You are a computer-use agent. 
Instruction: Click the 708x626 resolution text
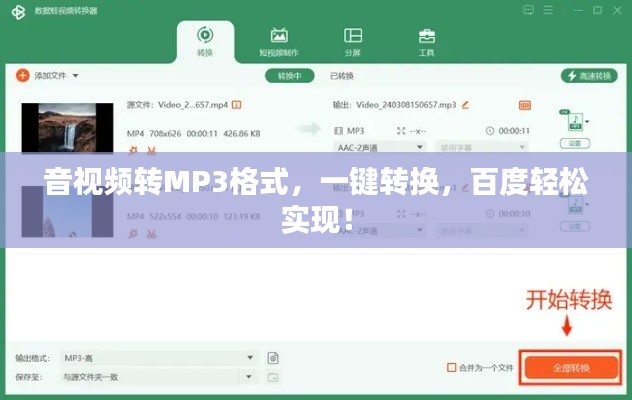coord(165,133)
